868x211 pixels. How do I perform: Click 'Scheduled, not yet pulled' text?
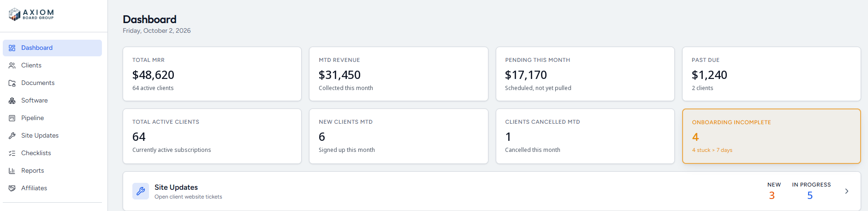(538, 88)
